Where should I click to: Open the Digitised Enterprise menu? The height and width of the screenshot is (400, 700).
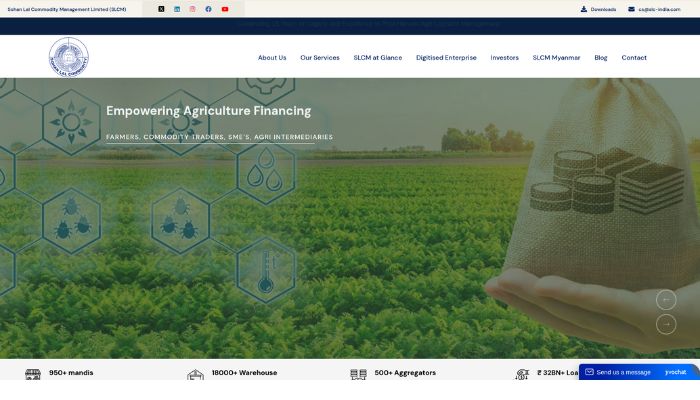(x=446, y=58)
